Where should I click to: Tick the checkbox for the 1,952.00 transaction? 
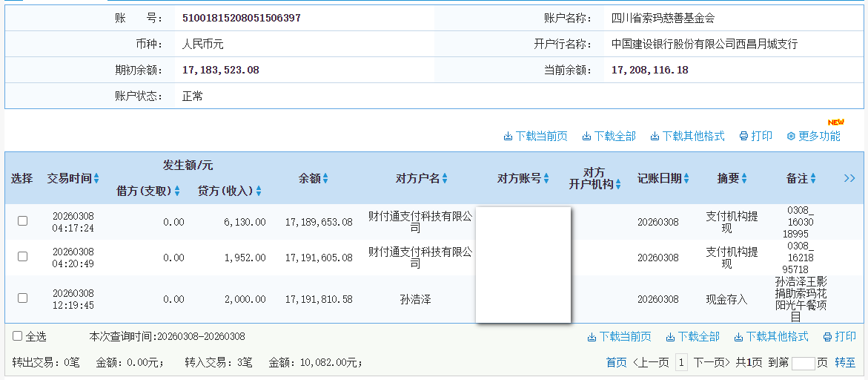click(x=23, y=257)
